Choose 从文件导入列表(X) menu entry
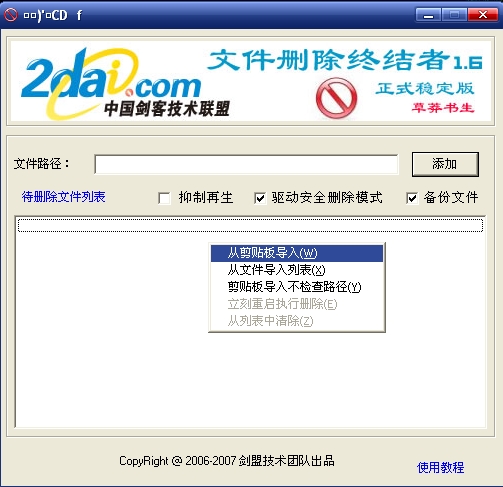Screen dimensions: 503x487 (x=297, y=270)
